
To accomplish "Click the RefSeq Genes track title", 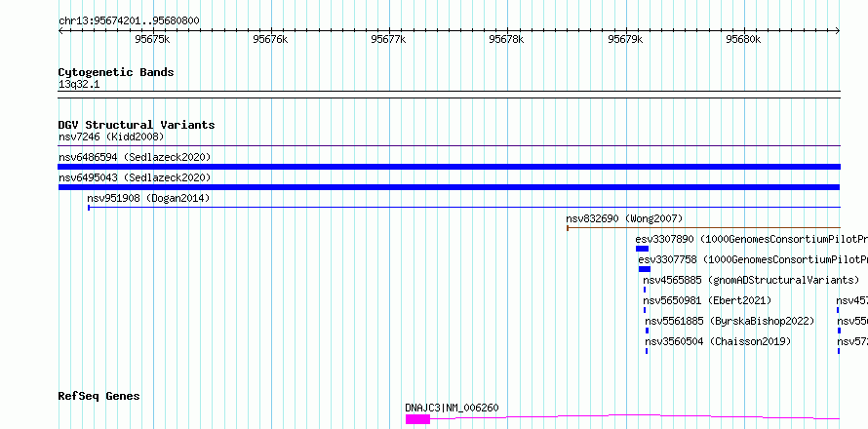I will pos(99,397).
